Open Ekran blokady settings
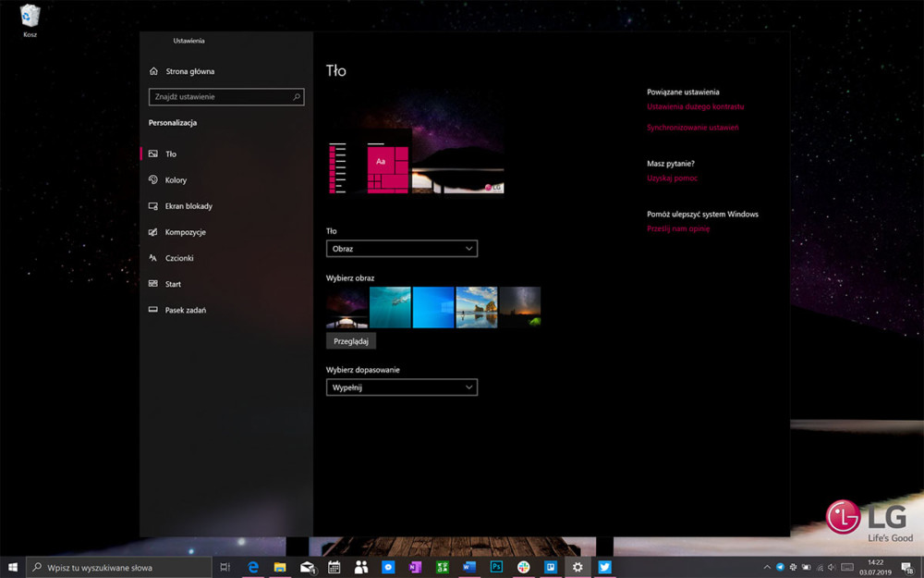924x578 pixels. pyautogui.click(x=184, y=205)
